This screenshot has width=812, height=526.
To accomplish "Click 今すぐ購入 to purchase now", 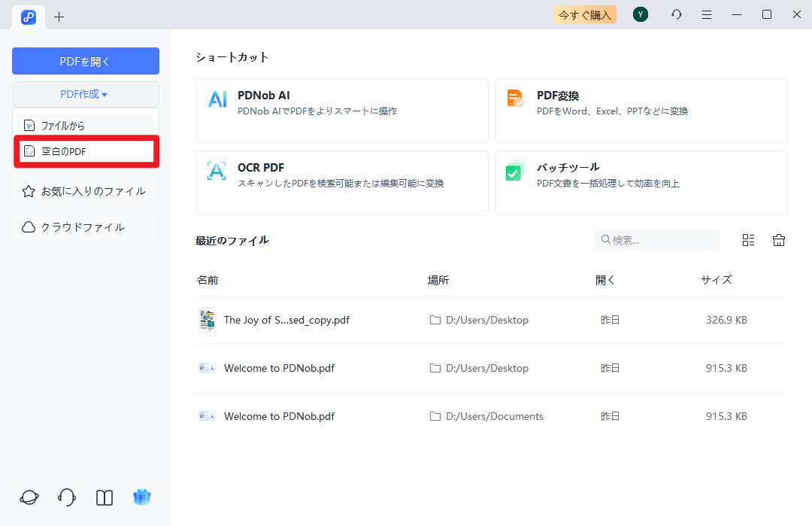I will click(584, 14).
